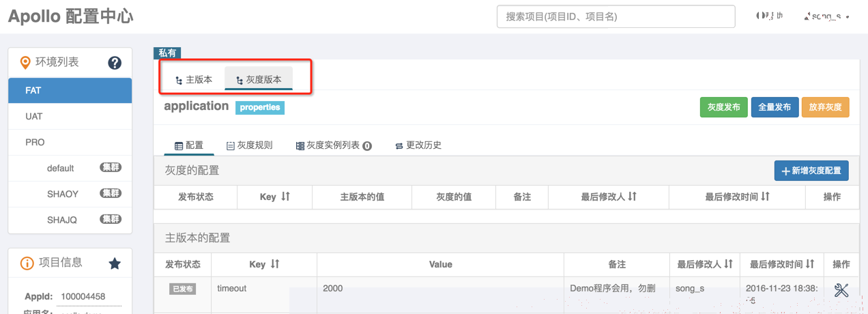This screenshot has width=868, height=314.
Task: Select the default cluster under PRO
Action: [70, 168]
